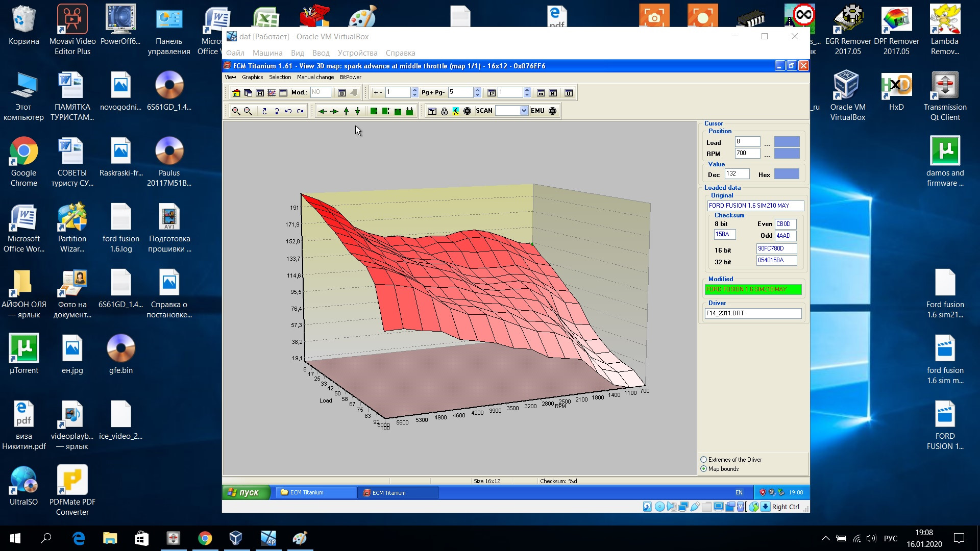Image resolution: width=980 pixels, height=551 pixels.
Task: Open the Manual change menu
Action: coord(315,78)
